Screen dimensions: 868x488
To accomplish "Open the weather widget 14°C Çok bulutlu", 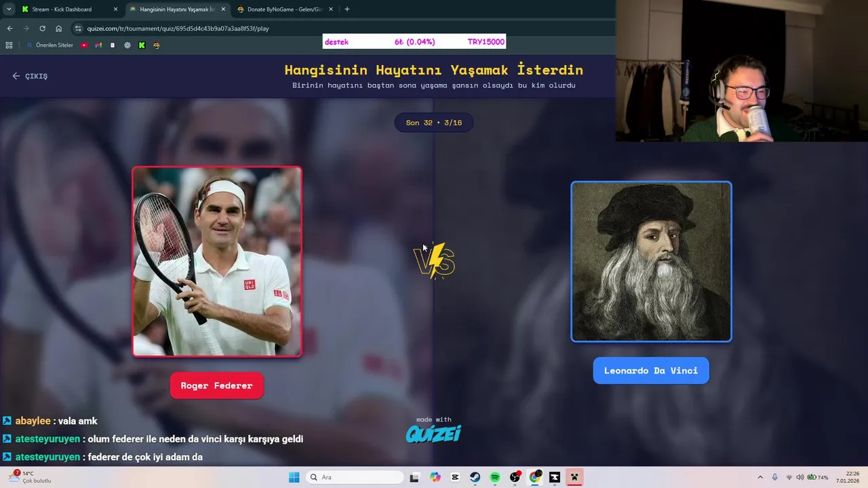I will [x=31, y=477].
